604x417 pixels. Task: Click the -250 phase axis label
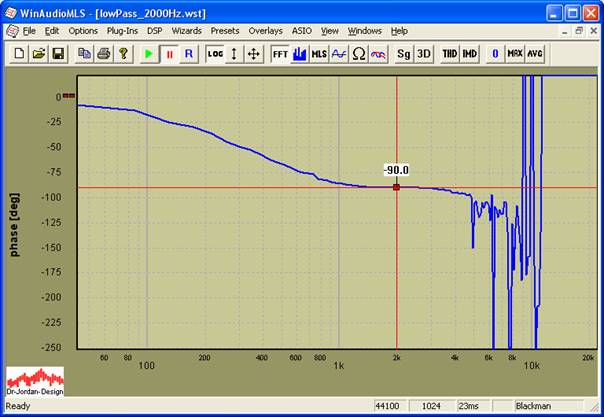[51, 347]
